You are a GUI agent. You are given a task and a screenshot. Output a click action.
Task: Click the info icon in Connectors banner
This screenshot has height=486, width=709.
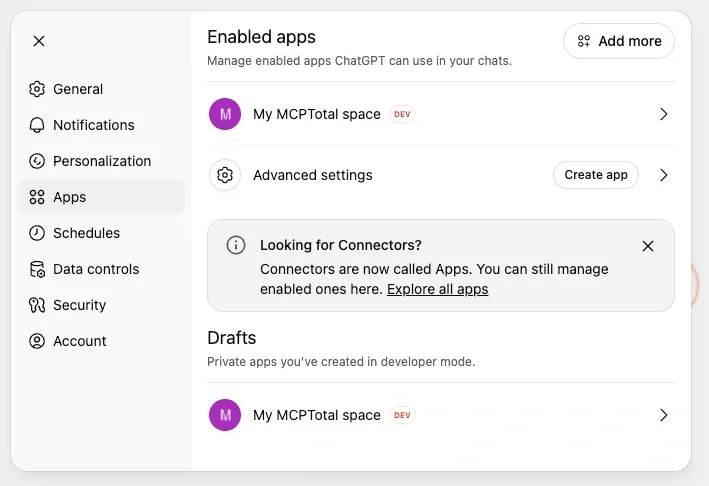(236, 245)
